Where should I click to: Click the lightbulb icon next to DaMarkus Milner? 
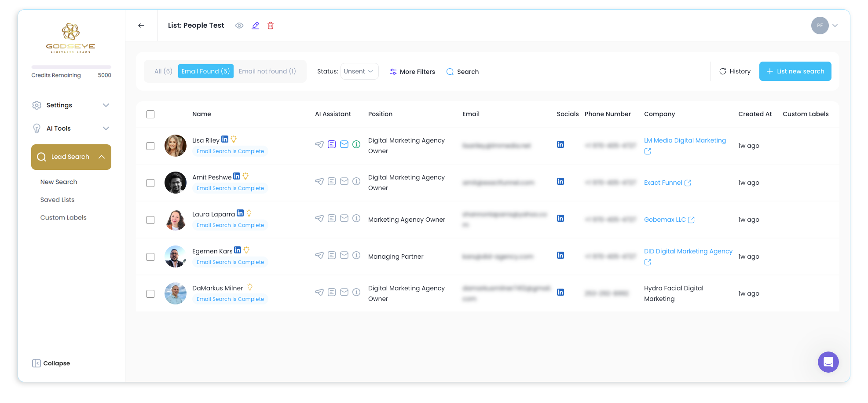tap(250, 287)
